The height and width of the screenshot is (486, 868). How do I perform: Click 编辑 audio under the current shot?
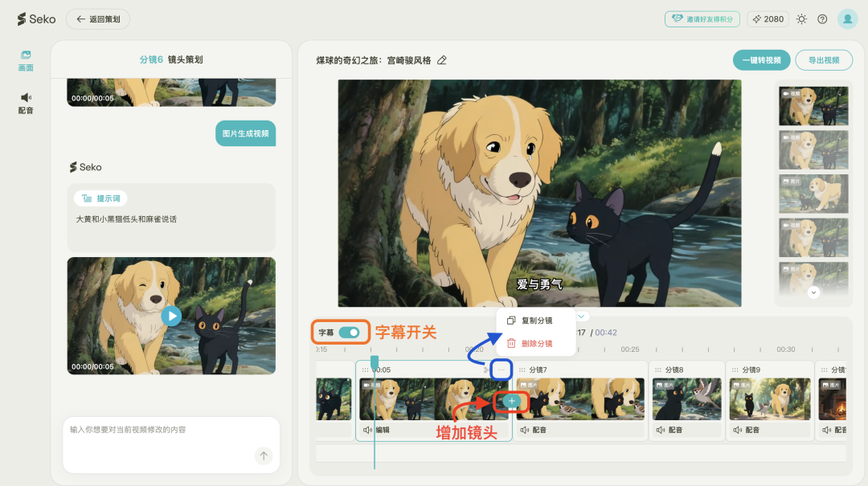pos(376,430)
